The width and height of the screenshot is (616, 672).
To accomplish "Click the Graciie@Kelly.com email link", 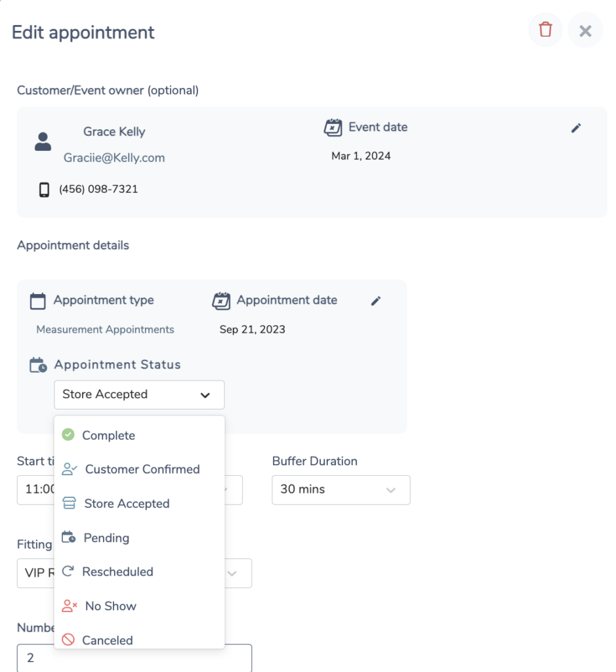I will tap(114, 158).
